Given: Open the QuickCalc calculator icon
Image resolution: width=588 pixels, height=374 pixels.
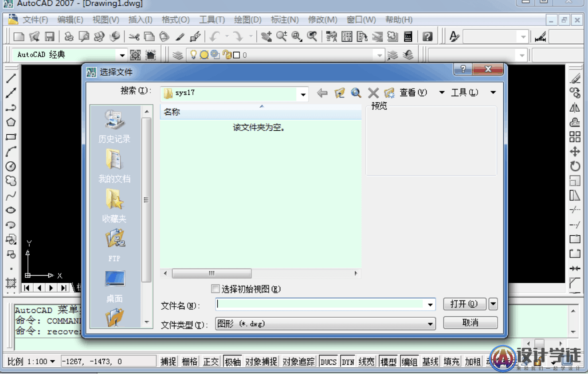Looking at the screenshot, I should pos(408,36).
